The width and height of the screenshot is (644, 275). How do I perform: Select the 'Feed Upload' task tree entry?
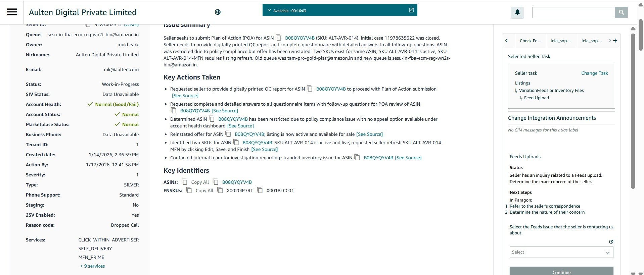(536, 98)
